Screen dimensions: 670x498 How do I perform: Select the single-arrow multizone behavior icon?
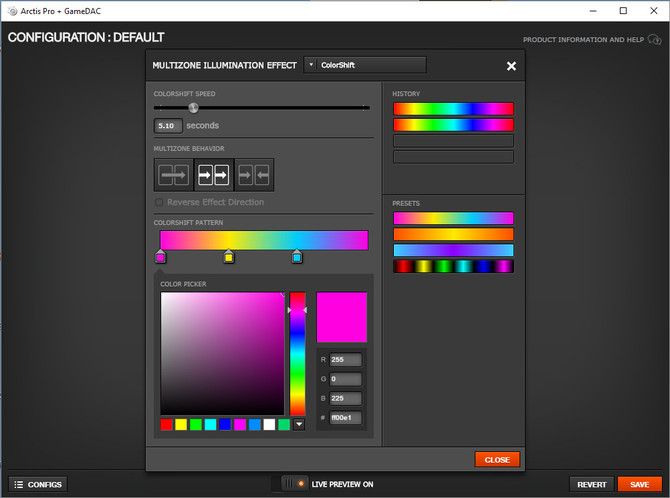pos(173,175)
